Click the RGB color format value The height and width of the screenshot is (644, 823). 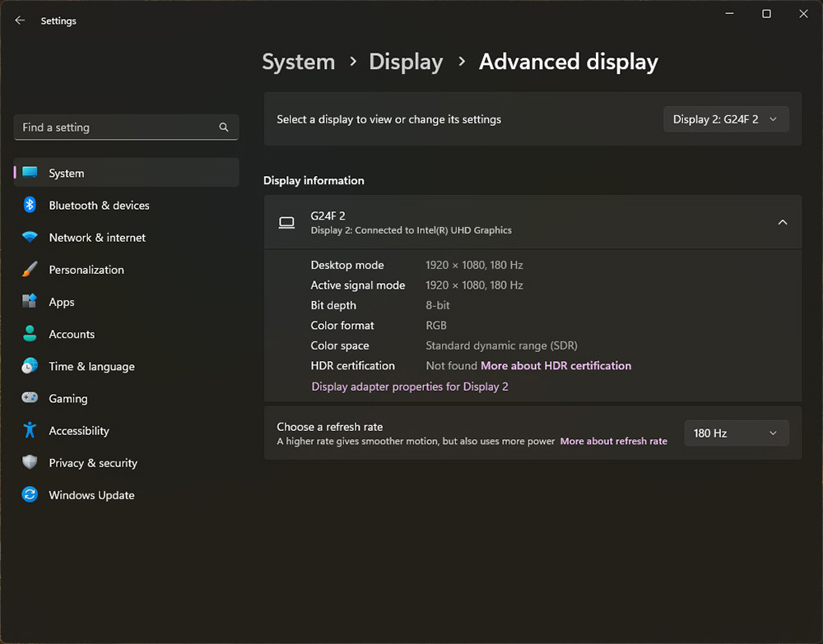click(x=435, y=325)
